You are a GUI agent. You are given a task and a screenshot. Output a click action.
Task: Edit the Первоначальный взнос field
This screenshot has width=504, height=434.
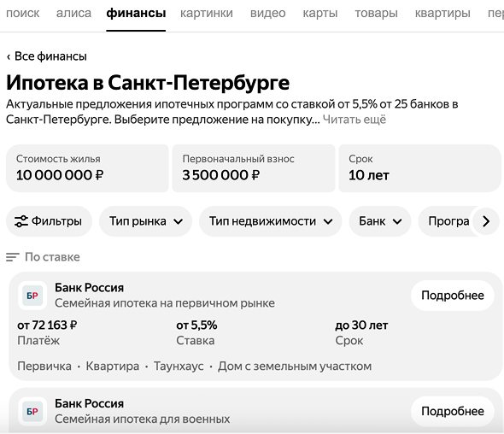(254, 168)
